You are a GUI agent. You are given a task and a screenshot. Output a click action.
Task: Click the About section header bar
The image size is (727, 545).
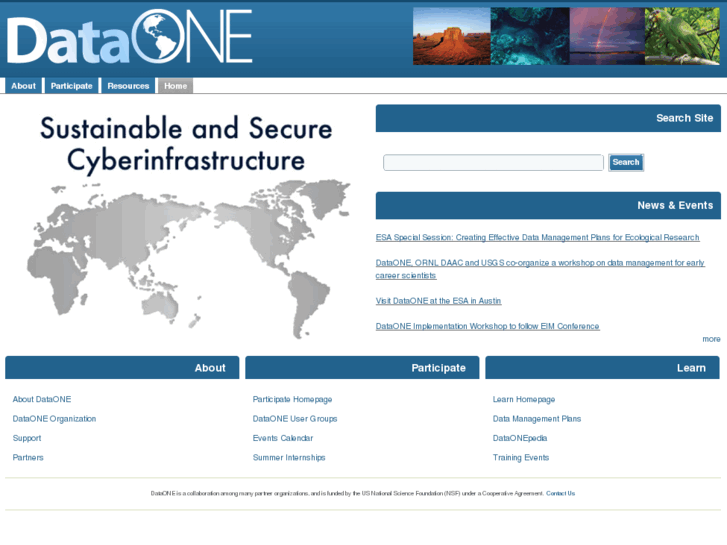122,368
